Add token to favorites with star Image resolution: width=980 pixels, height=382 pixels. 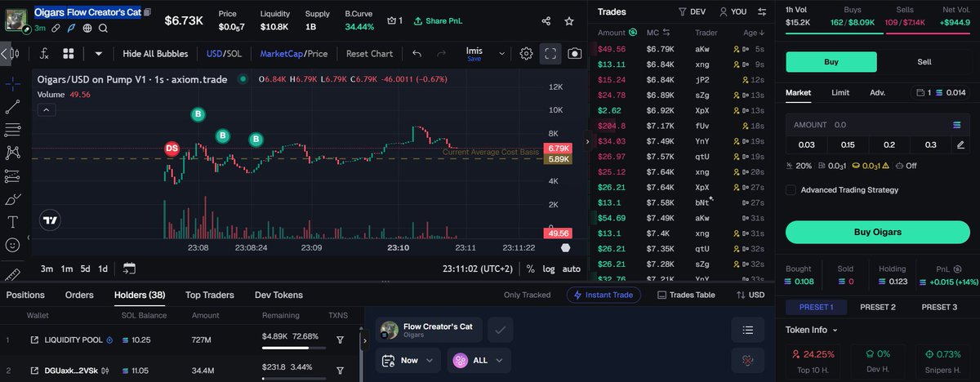[570, 20]
